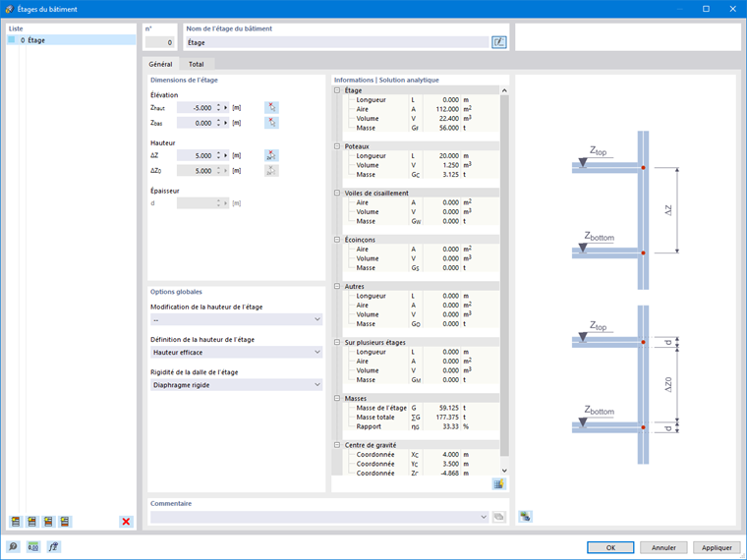Screen dimensions: 747x560
Task: Click the comment library icon next to Commentaire
Action: [498, 517]
